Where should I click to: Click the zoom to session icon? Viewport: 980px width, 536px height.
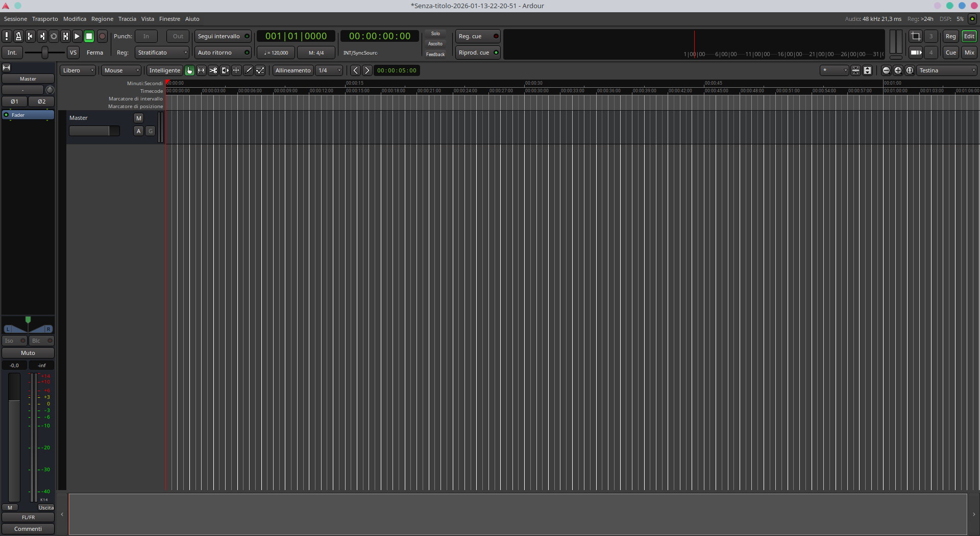point(910,70)
